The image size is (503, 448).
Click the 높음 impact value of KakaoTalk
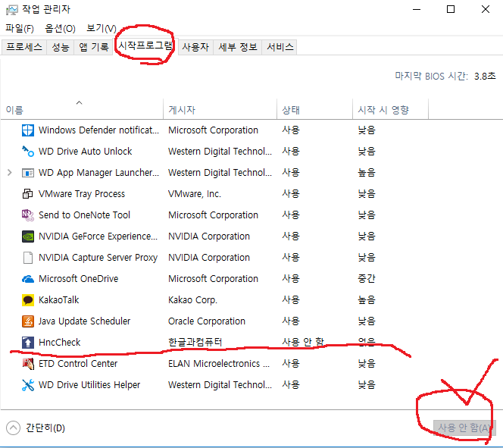click(x=367, y=299)
